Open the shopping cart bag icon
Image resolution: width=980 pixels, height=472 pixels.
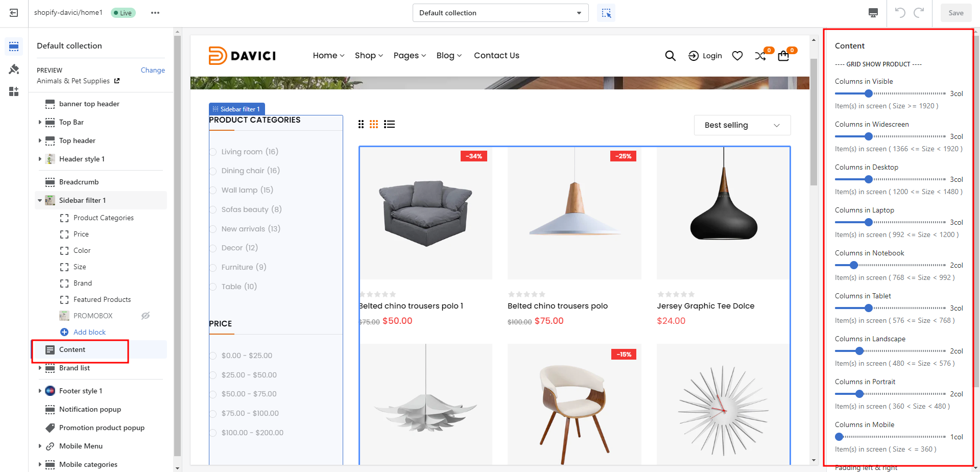coord(783,56)
